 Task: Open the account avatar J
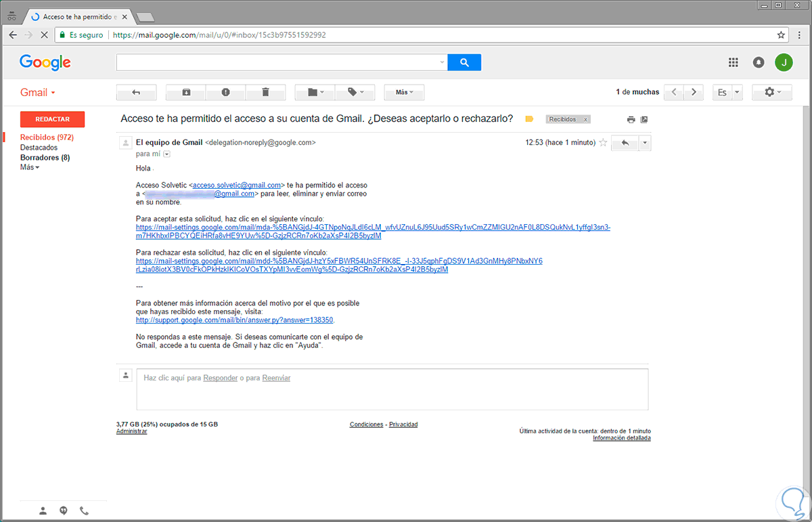point(784,62)
